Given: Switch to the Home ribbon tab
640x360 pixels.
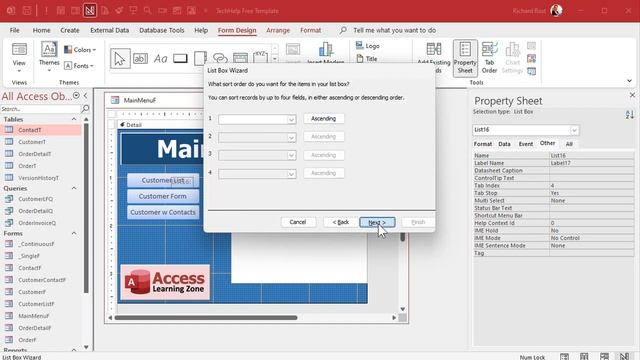Looking at the screenshot, I should click(x=41, y=30).
